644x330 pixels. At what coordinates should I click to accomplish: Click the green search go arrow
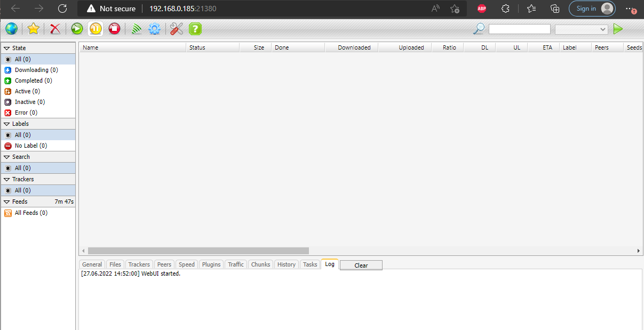pos(618,29)
